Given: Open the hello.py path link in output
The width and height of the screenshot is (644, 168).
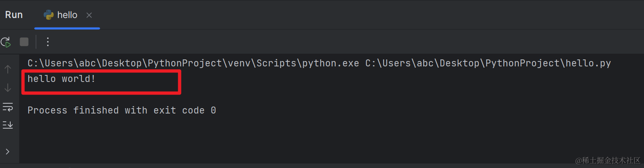Looking at the screenshot, I should tap(488, 63).
